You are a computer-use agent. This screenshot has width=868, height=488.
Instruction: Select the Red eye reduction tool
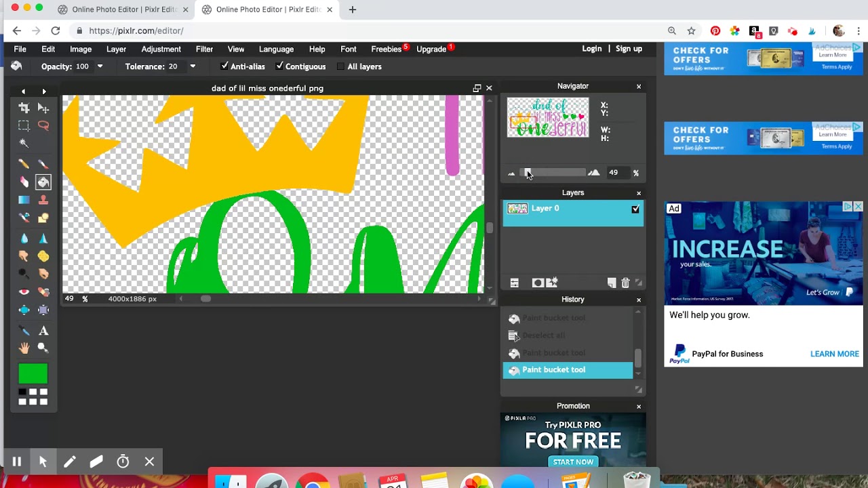pos(24,292)
